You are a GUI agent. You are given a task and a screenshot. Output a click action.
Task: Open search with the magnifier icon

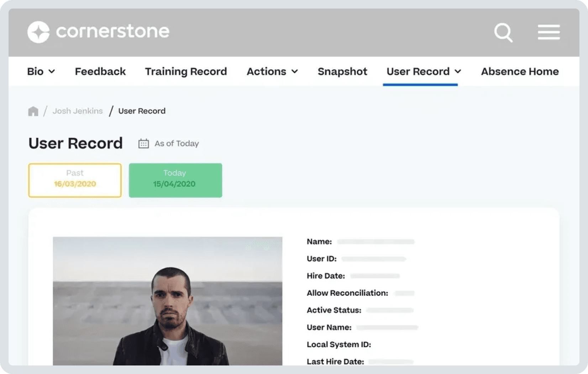(503, 33)
